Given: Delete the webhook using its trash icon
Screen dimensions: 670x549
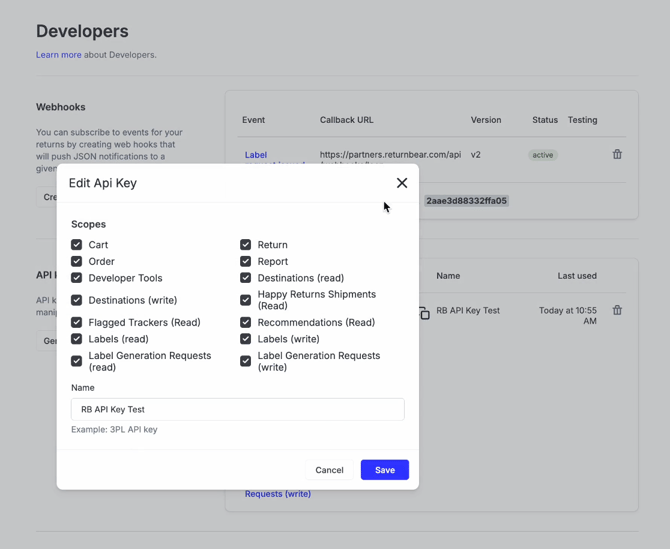Looking at the screenshot, I should coord(617,155).
